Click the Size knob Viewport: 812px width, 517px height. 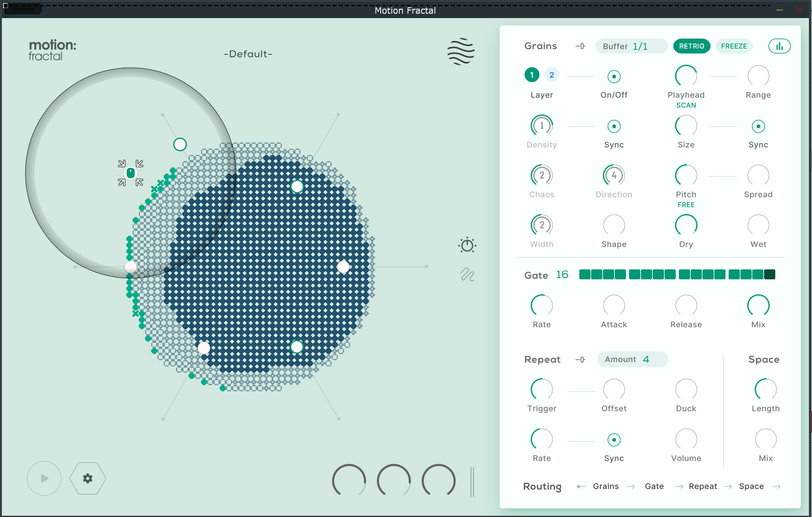686,126
